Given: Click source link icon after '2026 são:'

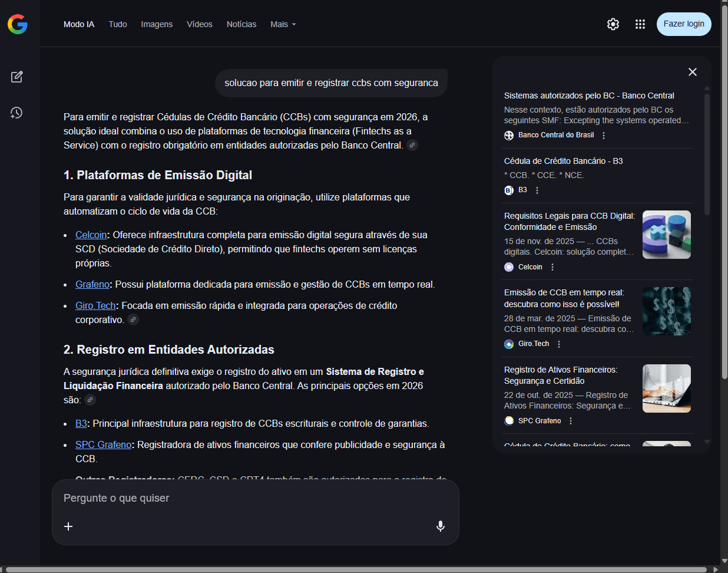Looking at the screenshot, I should click(x=90, y=400).
